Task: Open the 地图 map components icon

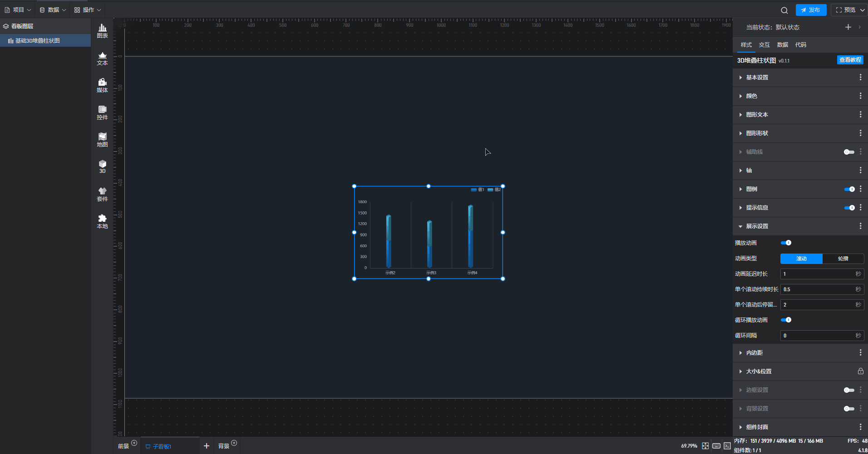Action: click(x=102, y=140)
